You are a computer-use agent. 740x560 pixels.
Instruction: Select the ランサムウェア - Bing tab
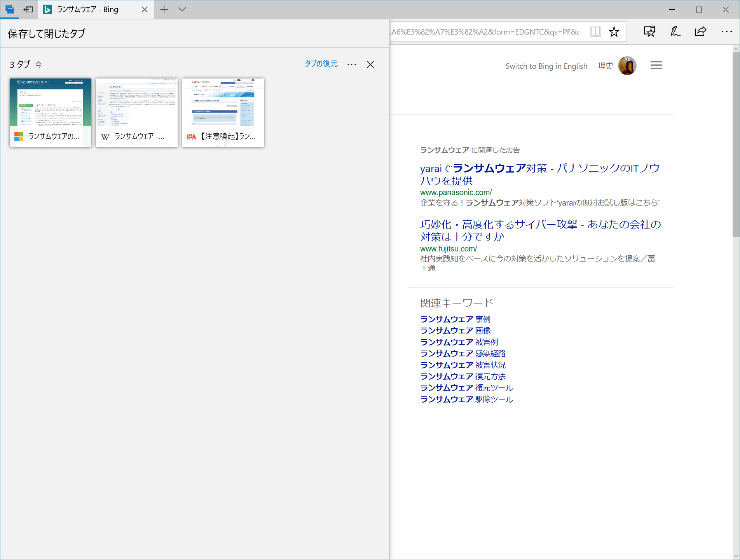click(x=96, y=9)
